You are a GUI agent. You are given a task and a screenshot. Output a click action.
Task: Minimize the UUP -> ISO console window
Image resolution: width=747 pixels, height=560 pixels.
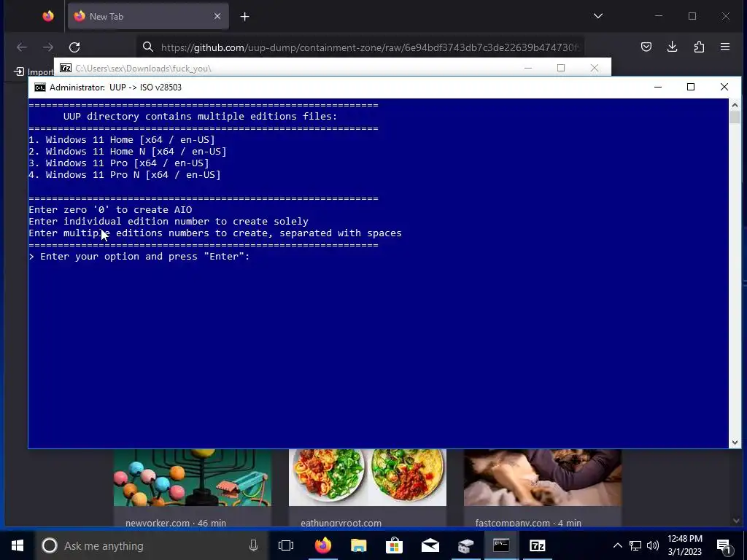click(x=658, y=87)
